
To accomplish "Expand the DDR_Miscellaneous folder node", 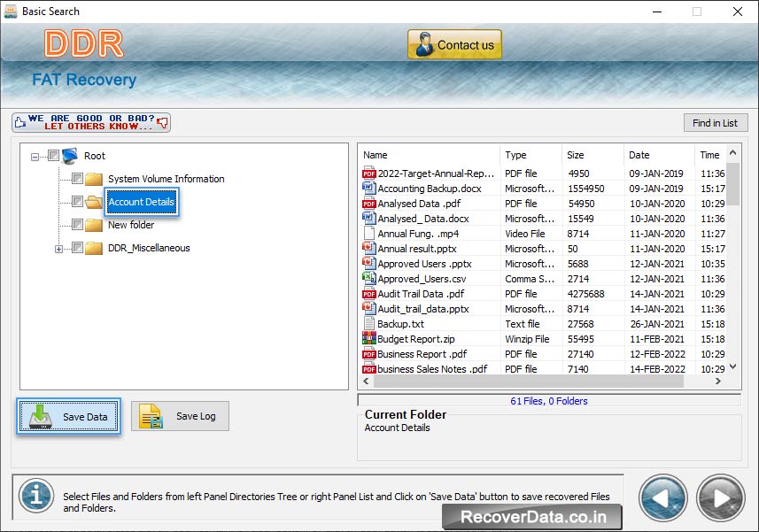I will (58, 249).
